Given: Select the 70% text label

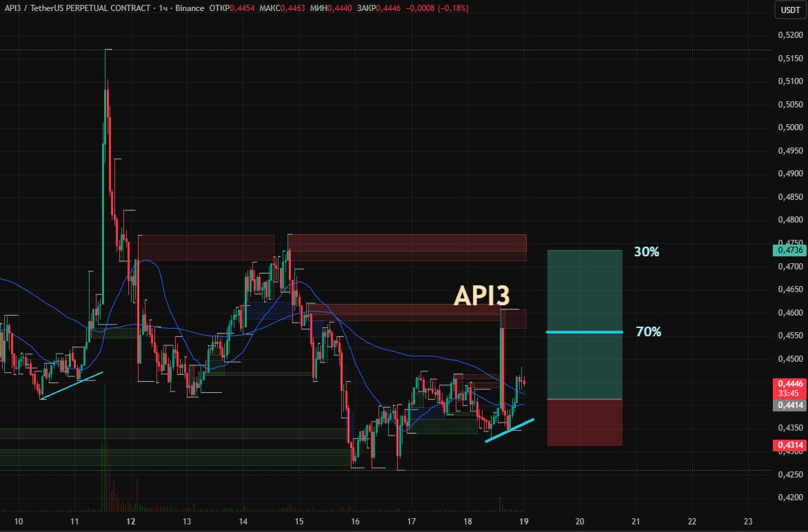Looking at the screenshot, I should pos(648,332).
